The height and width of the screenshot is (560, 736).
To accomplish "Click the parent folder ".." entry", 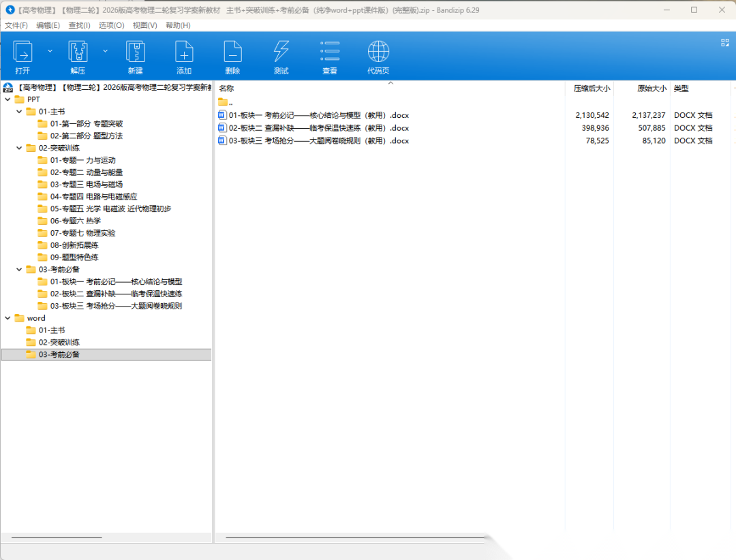I will [x=231, y=103].
